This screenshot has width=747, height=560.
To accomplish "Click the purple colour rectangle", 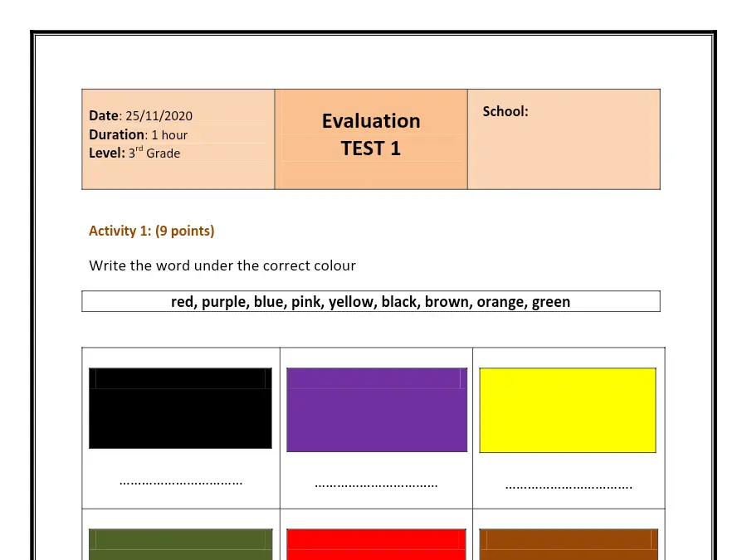I will point(377,410).
